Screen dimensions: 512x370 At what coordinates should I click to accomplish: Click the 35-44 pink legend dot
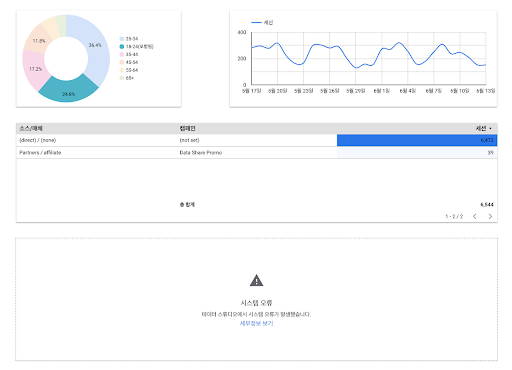click(122, 54)
